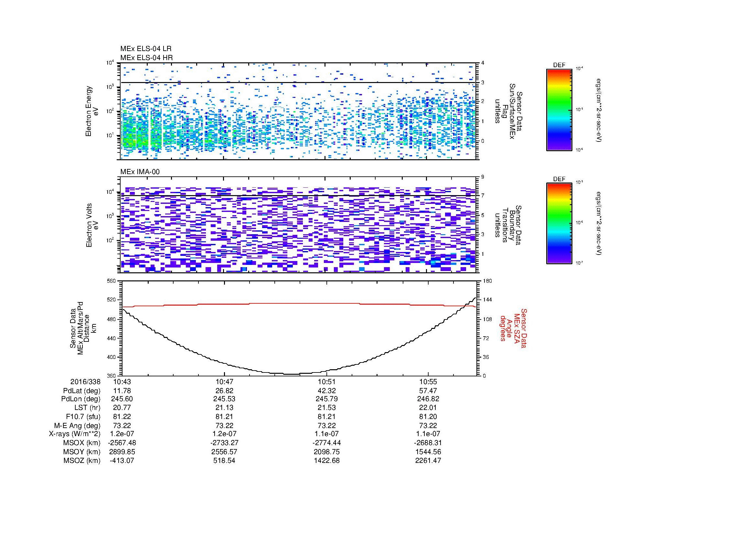Click the 'Electron Energy eV' axis label
The height and width of the screenshot is (534, 756).
(x=92, y=111)
